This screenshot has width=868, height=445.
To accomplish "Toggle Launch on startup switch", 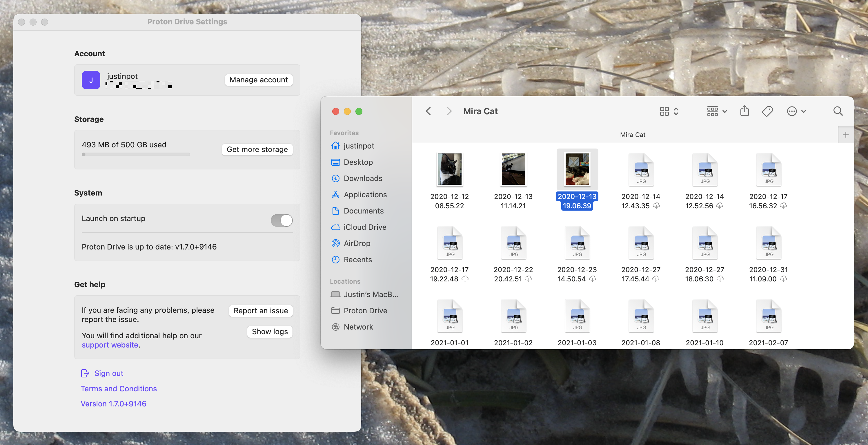I will (x=281, y=220).
